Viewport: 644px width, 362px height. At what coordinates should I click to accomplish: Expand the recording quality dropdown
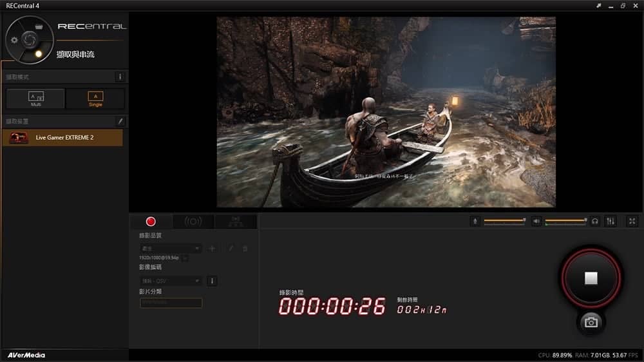click(171, 248)
